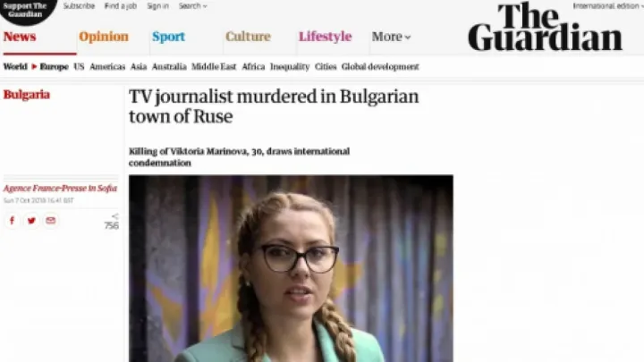Click the Sign in link
Viewport: 644px width, 362px height.
click(157, 6)
